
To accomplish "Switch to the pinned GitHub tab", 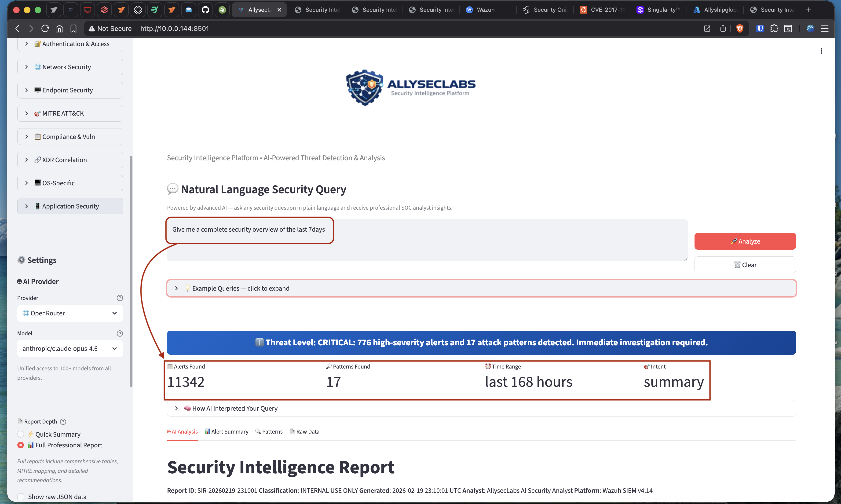I will coord(205,10).
